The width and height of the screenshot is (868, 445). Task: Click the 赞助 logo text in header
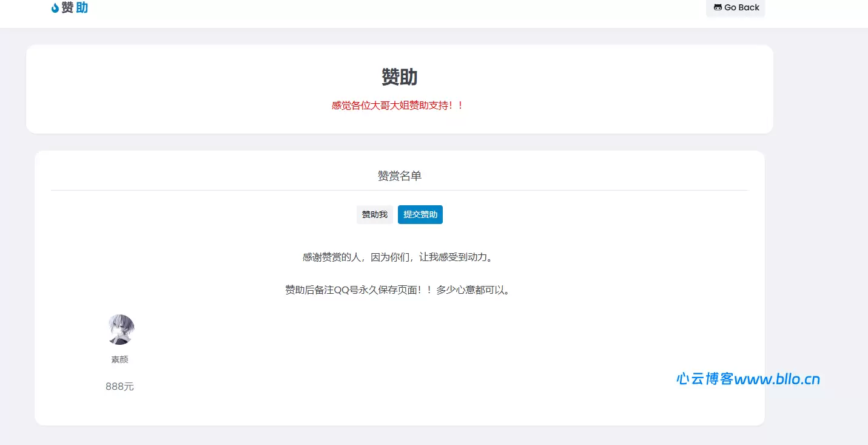(x=75, y=8)
